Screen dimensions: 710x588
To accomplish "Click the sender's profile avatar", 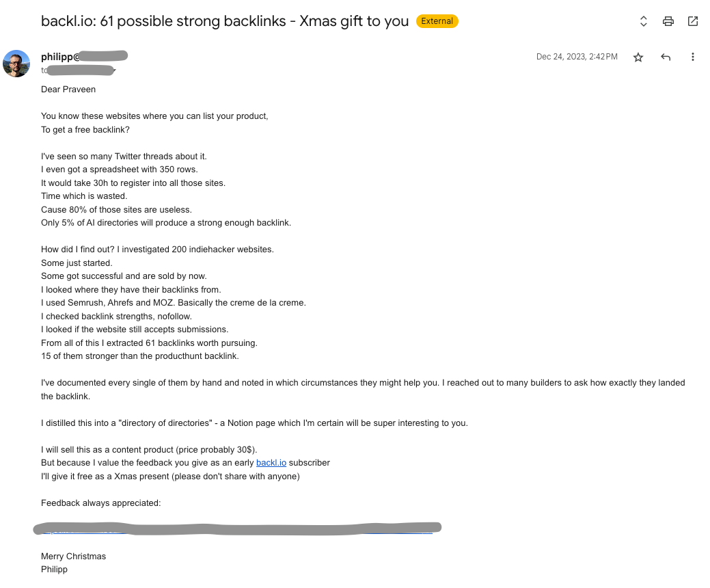I will 16,64.
